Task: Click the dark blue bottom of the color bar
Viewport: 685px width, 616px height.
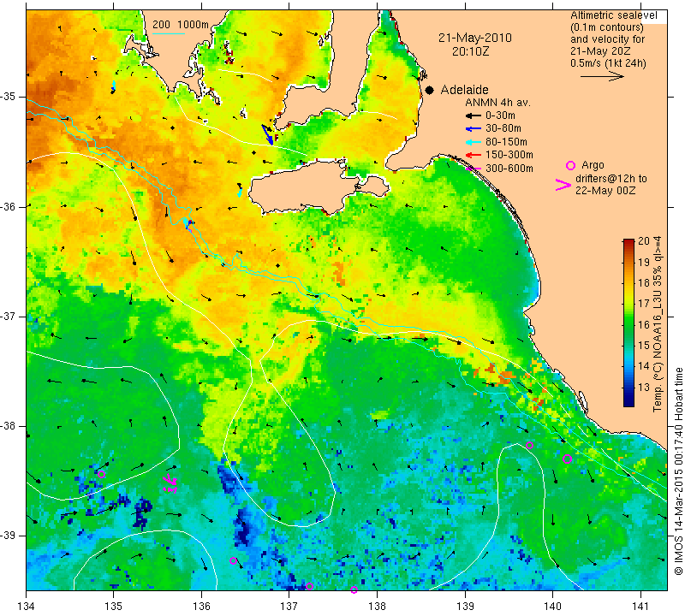Action: coord(628,402)
